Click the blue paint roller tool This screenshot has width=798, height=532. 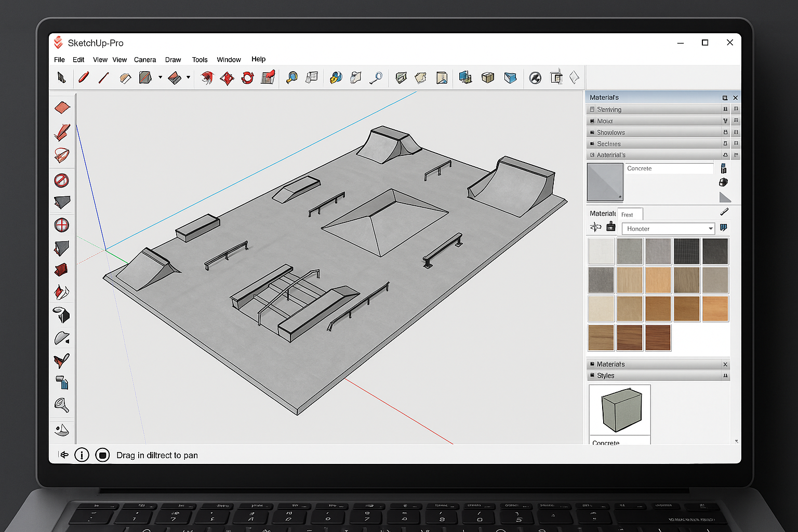(62, 382)
